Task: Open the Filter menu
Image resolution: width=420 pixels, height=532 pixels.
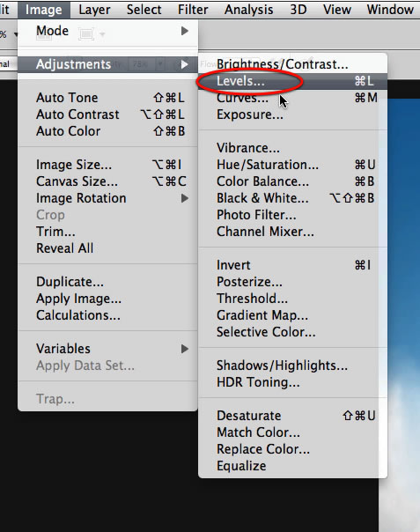Action: (193, 10)
